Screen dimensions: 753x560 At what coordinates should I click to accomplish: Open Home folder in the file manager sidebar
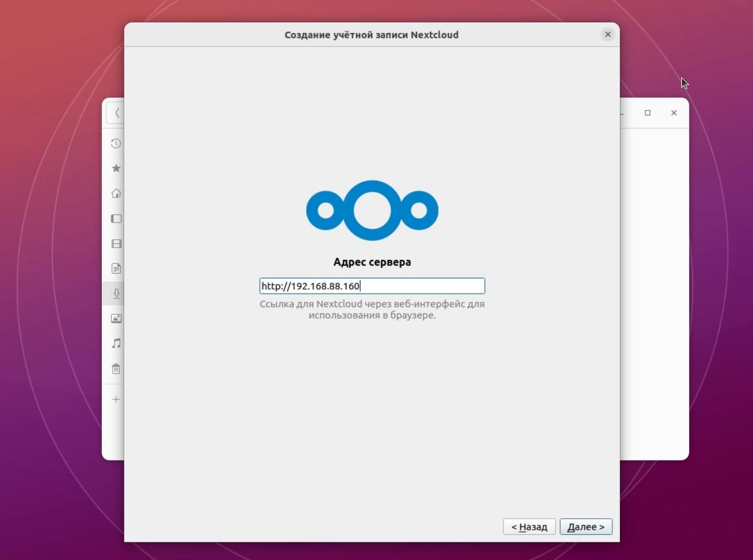[116, 193]
